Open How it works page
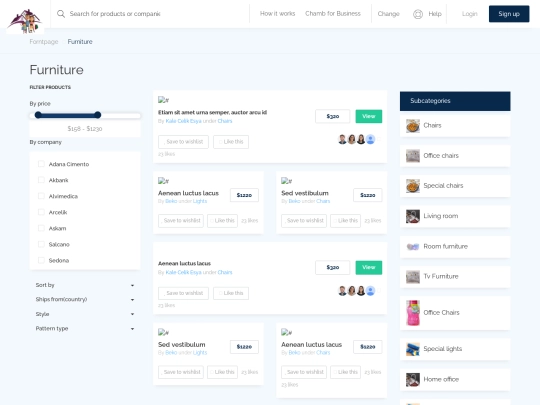 277,13
